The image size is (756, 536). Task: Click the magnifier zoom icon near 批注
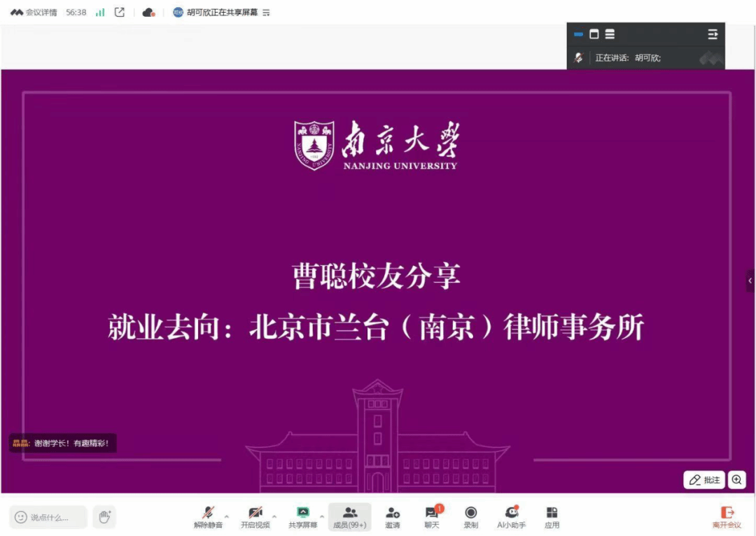click(736, 480)
